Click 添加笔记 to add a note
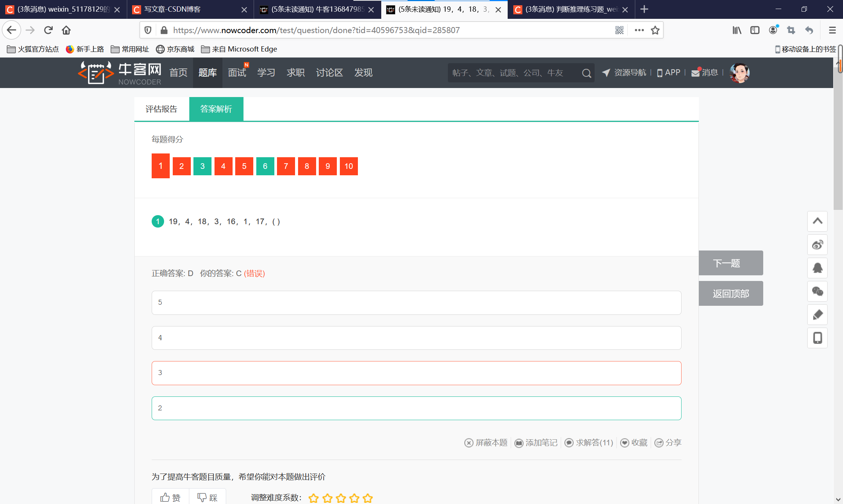The height and width of the screenshot is (504, 843). click(x=536, y=443)
